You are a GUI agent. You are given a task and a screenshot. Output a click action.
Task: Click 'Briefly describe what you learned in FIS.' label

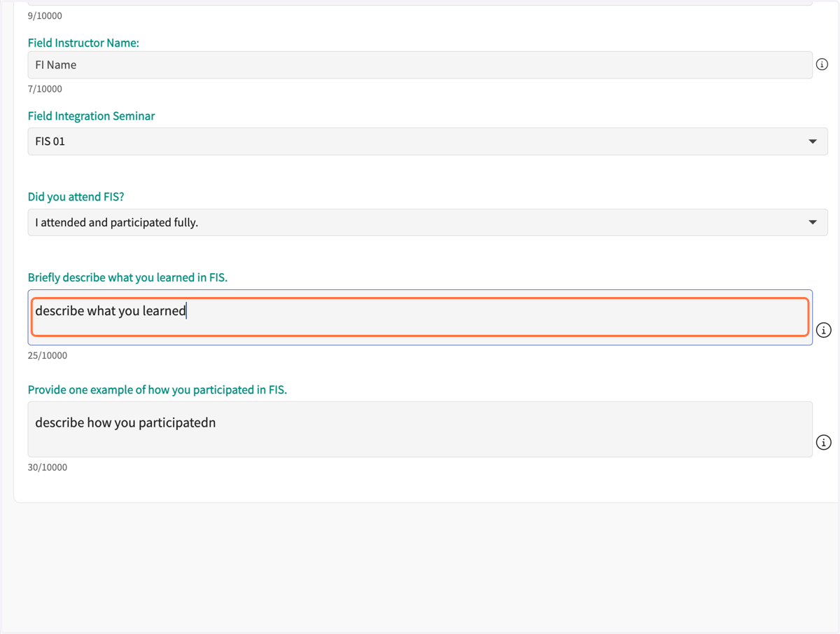point(127,277)
